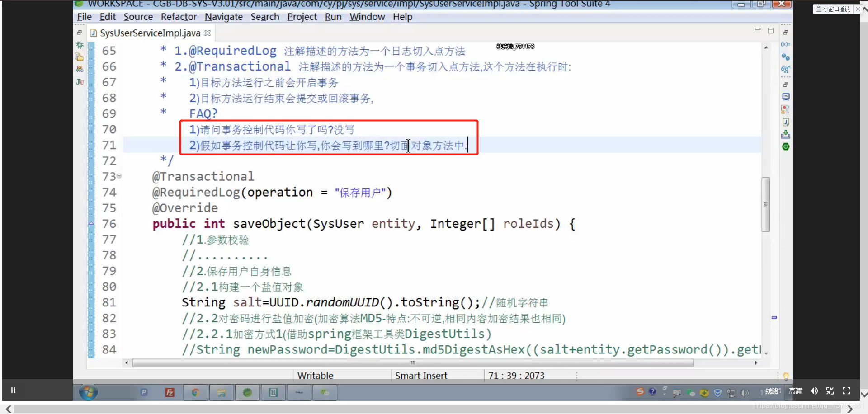The image size is (868, 414).
Task: Open the Navigate menu
Action: 224,17
